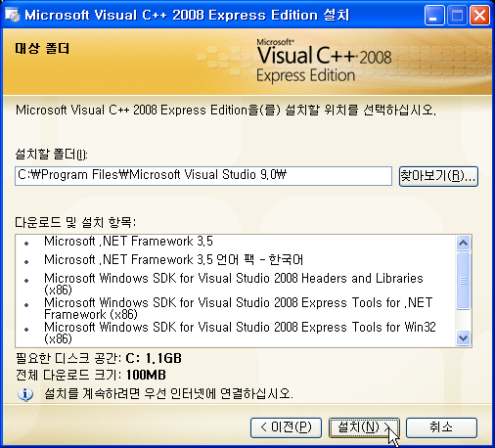Image resolution: width=495 pixels, height=448 pixels.
Task: Click the 찾아보기(R)... browse button
Action: click(438, 176)
